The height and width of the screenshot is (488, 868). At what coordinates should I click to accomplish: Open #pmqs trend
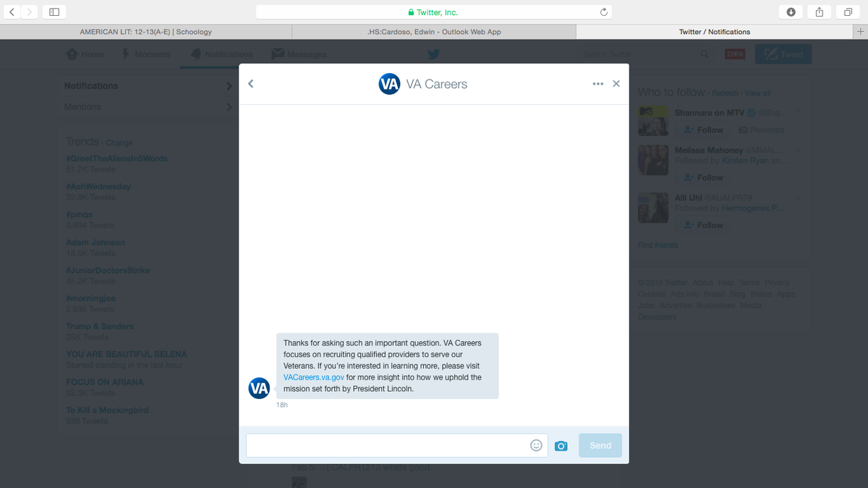click(x=78, y=215)
